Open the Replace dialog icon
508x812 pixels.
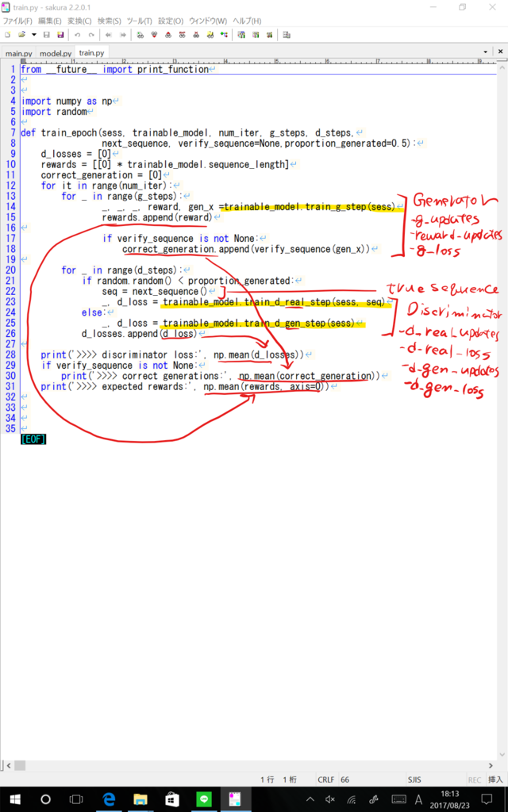pyautogui.click(x=182, y=35)
